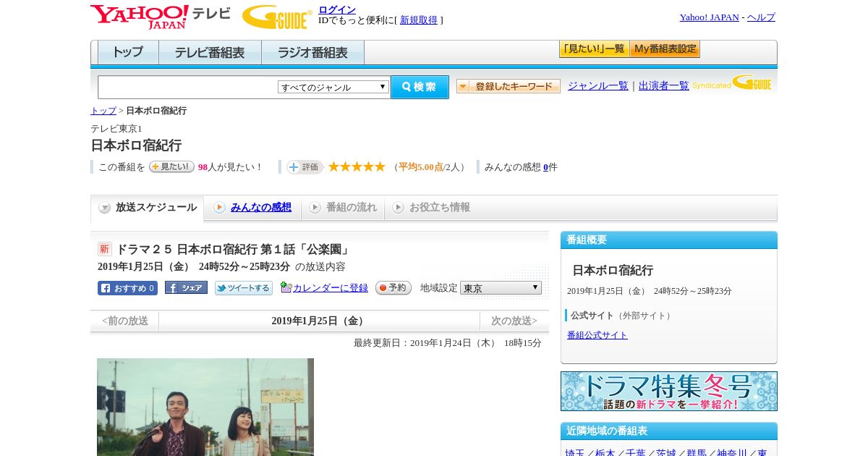Click the blue 検索 search button
Screen dimensions: 868x456
pos(420,87)
